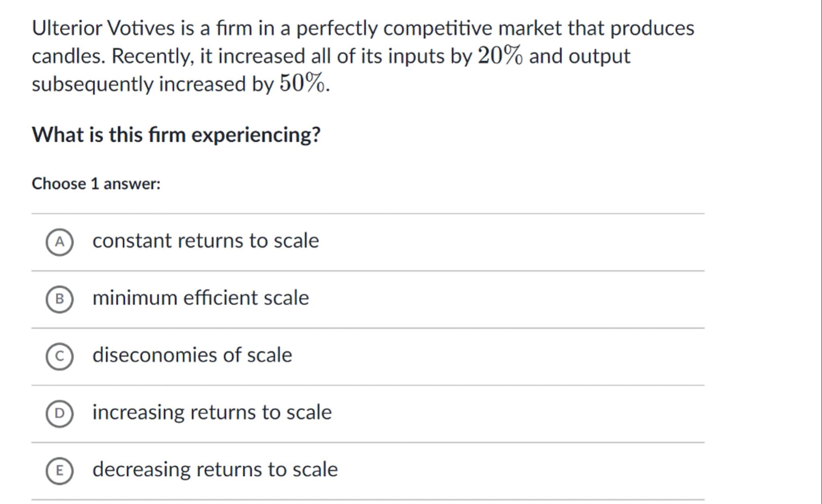Click the 'Ulterior Votives' firm name

103,28
